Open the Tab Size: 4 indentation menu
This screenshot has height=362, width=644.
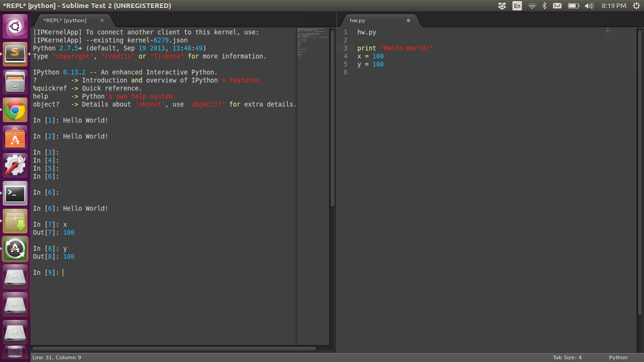point(567,357)
